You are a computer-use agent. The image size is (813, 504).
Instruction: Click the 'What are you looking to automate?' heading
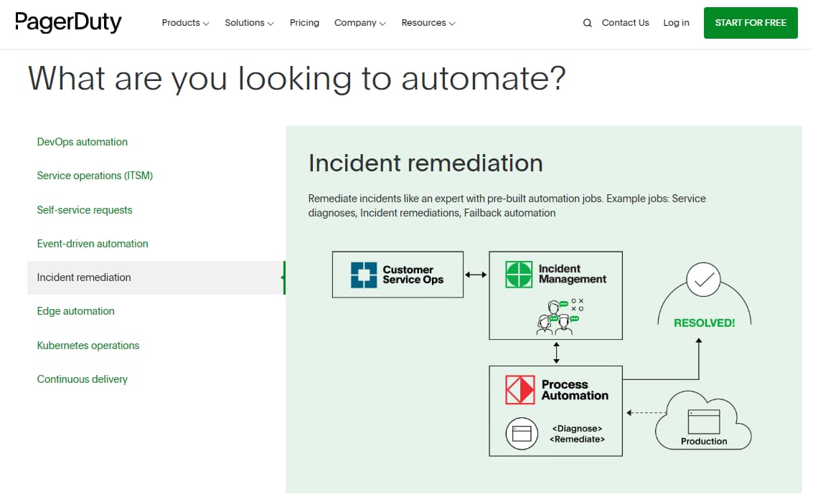click(296, 79)
